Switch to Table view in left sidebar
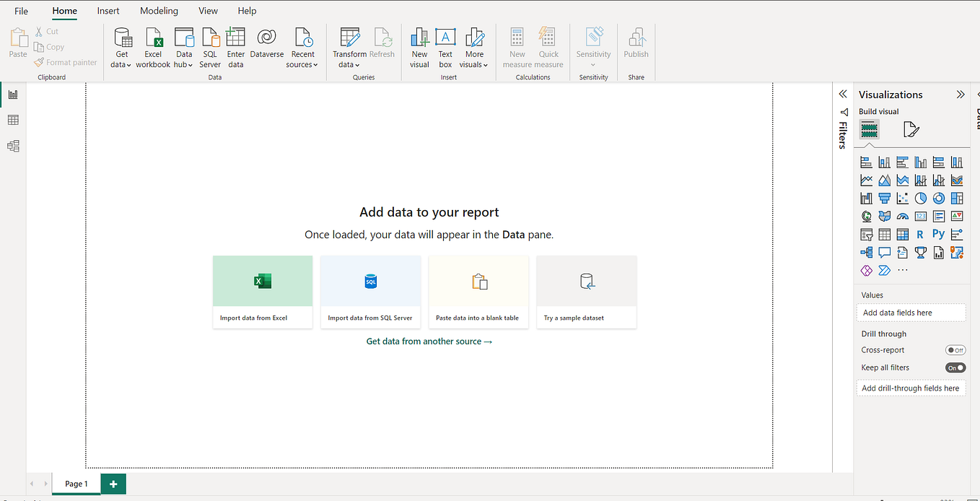 [x=13, y=120]
